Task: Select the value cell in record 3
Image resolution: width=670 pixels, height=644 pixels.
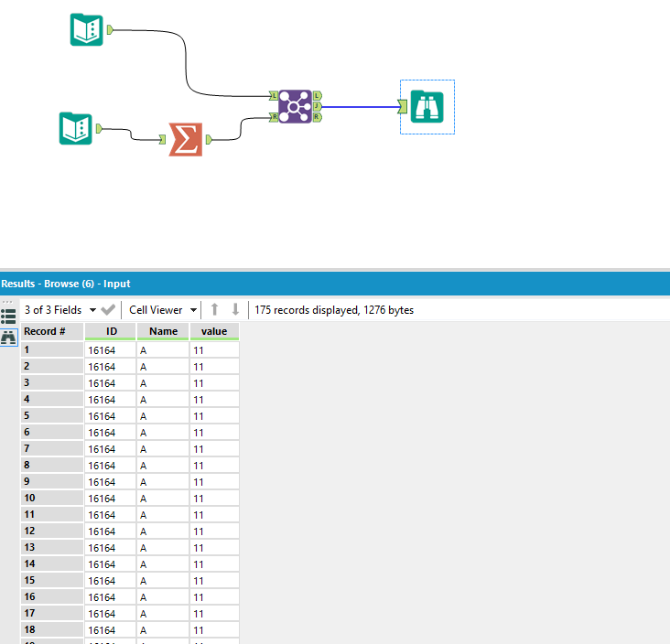Action: [x=214, y=383]
